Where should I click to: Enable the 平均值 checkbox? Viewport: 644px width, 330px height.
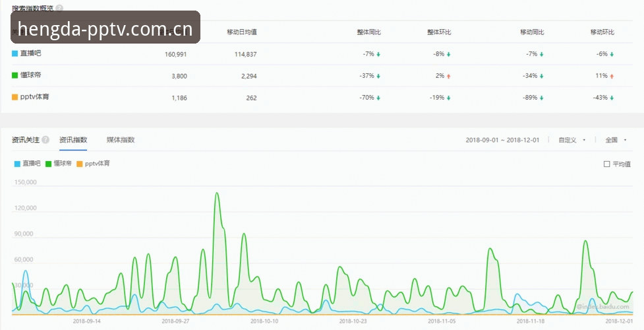coord(606,164)
